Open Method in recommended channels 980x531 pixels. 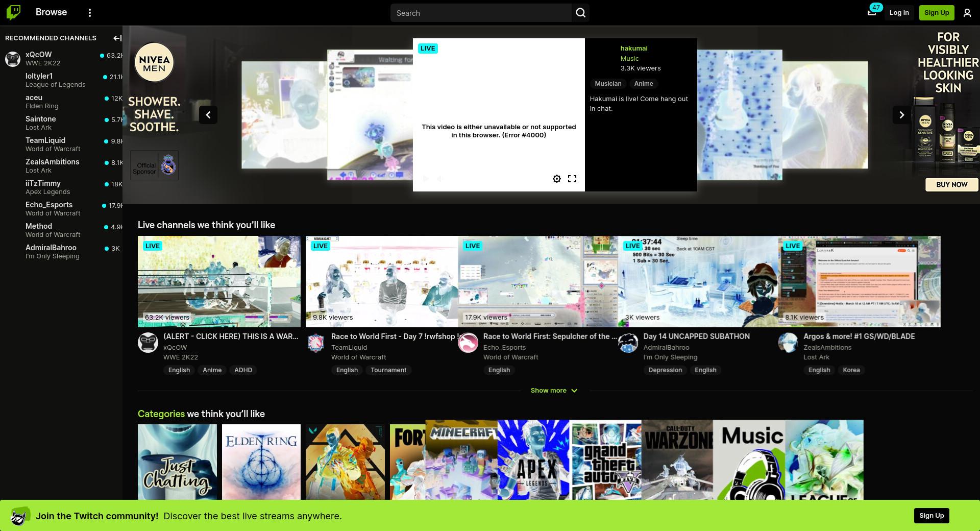click(61, 230)
